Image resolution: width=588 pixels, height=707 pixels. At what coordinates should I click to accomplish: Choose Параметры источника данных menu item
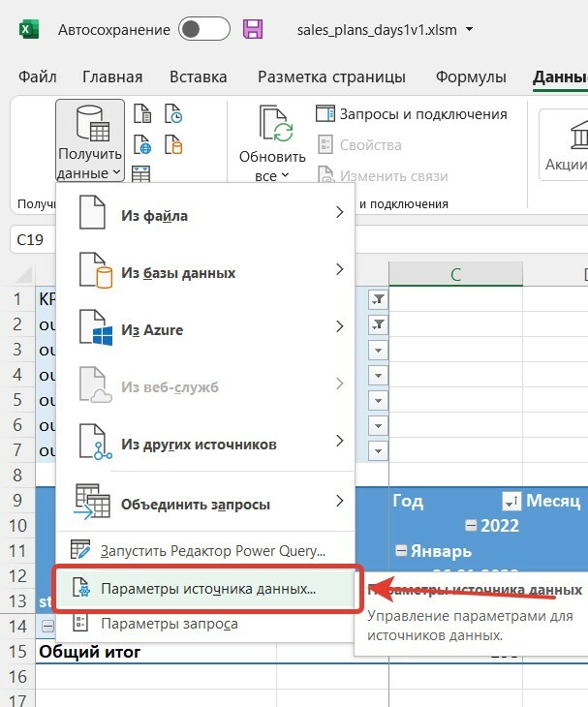click(205, 589)
